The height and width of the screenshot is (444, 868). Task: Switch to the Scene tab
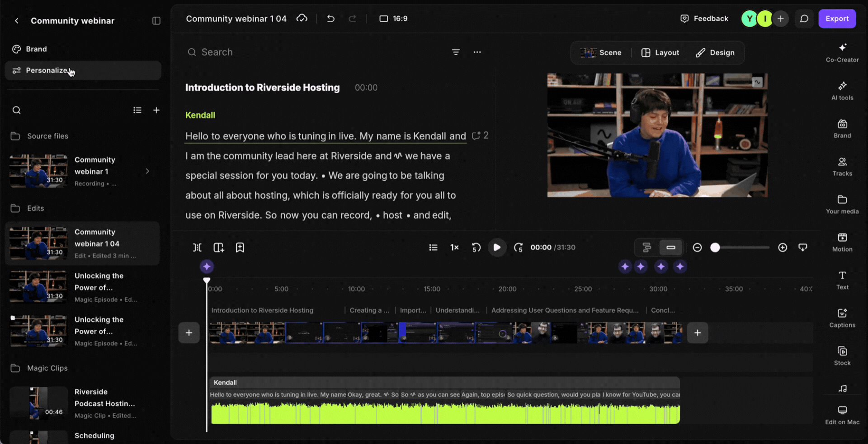click(601, 52)
